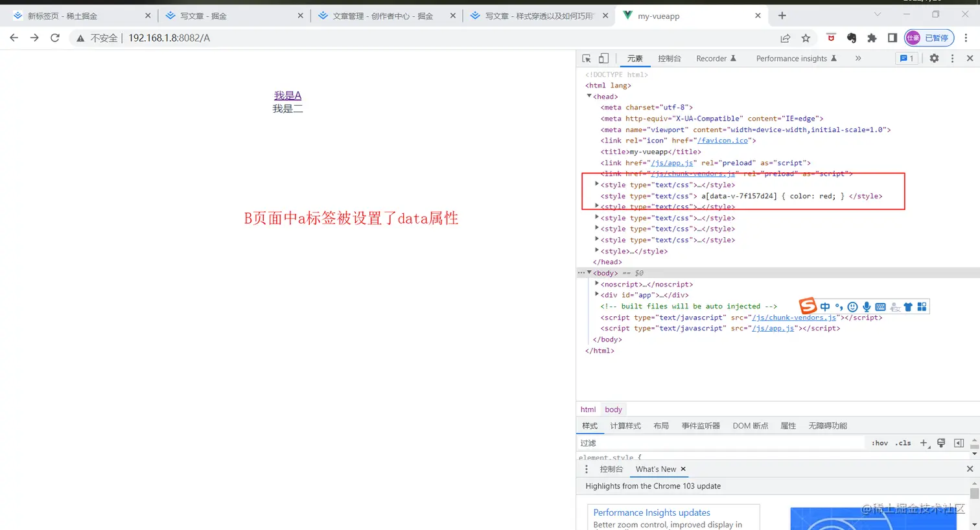Open the 事件监听器 tab
This screenshot has height=530, width=980.
tap(701, 426)
